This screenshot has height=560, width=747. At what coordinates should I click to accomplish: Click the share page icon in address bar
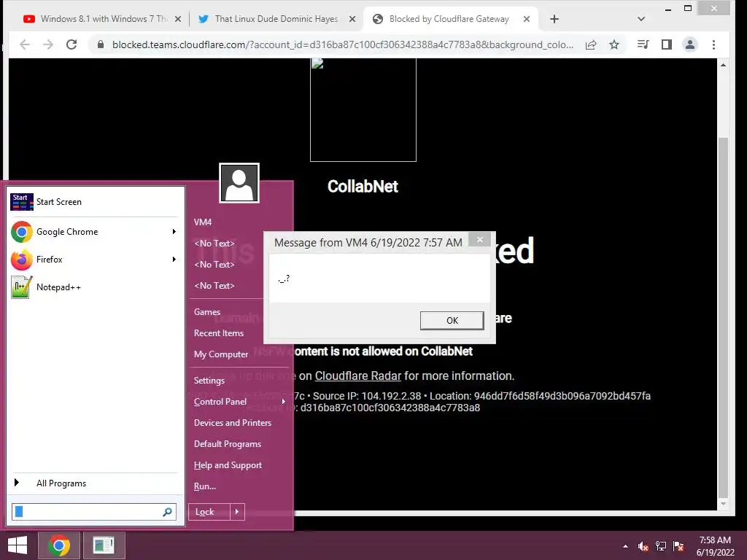point(591,44)
